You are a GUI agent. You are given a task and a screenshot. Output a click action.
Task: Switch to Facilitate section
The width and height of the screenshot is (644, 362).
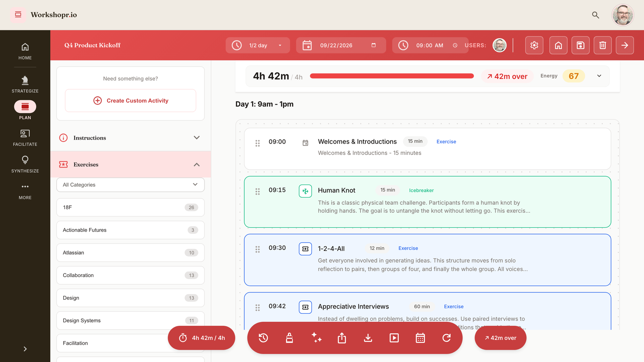pos(25,138)
